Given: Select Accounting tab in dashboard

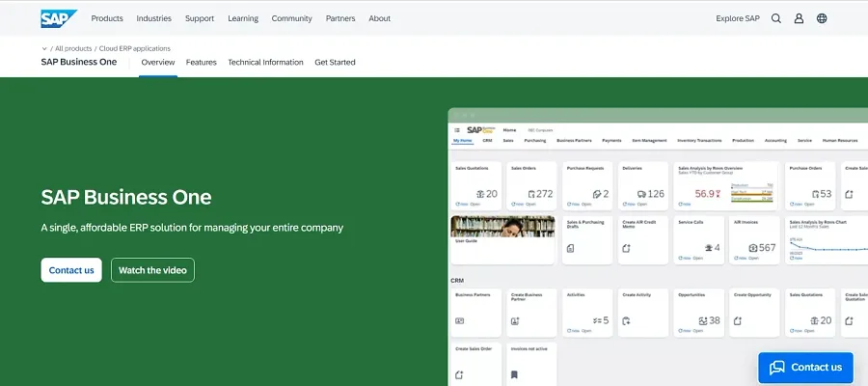Looking at the screenshot, I should tap(775, 141).
